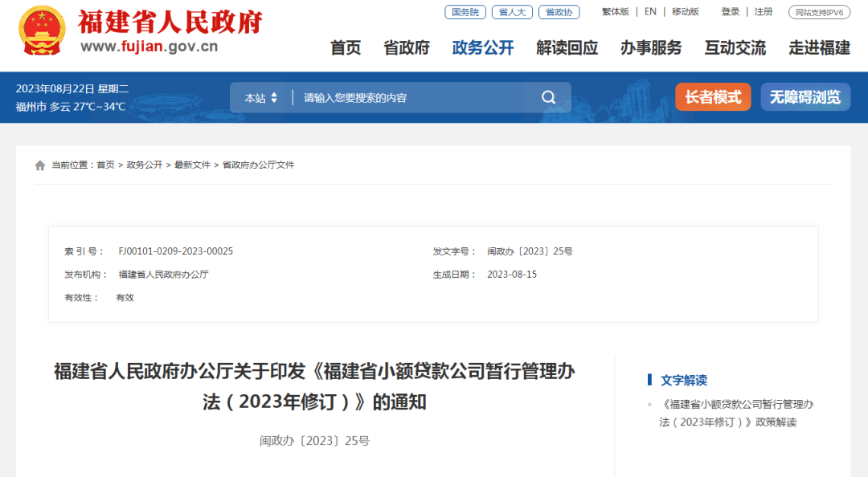The image size is (868, 477).
Task: Switch to the 首页 tab
Action: tap(346, 48)
